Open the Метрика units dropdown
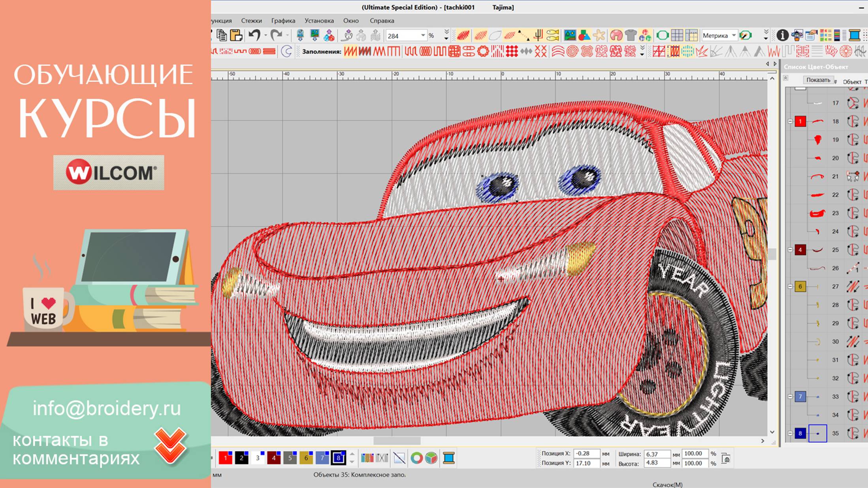 (734, 36)
